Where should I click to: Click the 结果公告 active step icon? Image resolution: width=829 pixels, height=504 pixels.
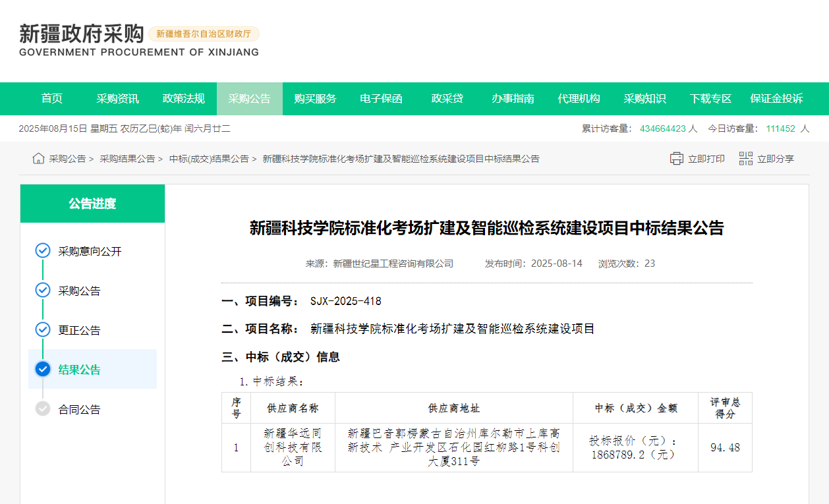[x=43, y=370]
